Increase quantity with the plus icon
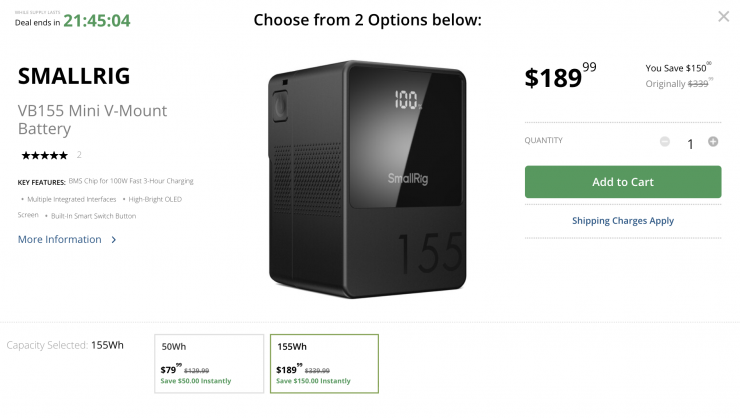The image size is (740, 418). pyautogui.click(x=713, y=142)
